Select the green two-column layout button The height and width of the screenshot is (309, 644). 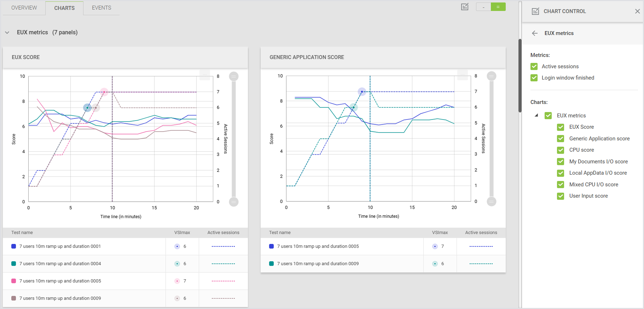tap(498, 7)
